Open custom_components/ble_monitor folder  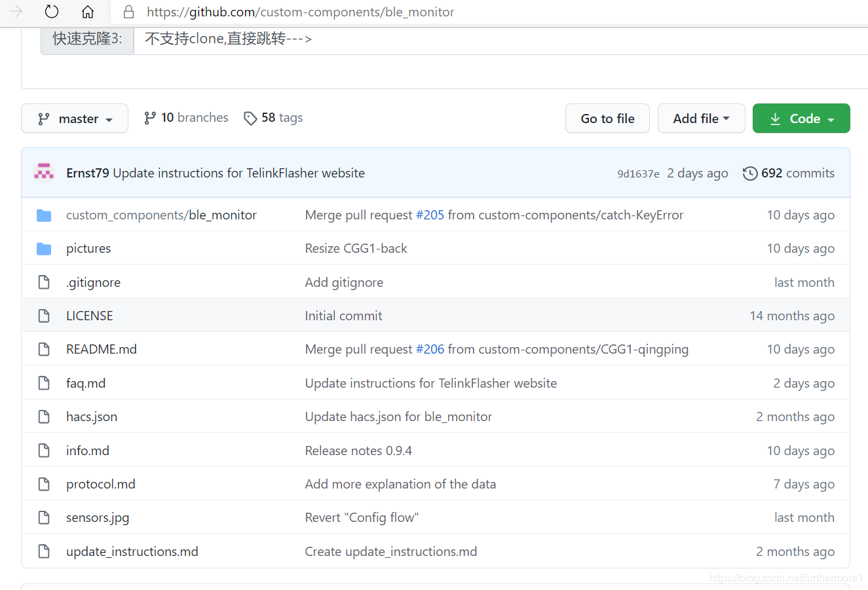pyautogui.click(x=161, y=215)
